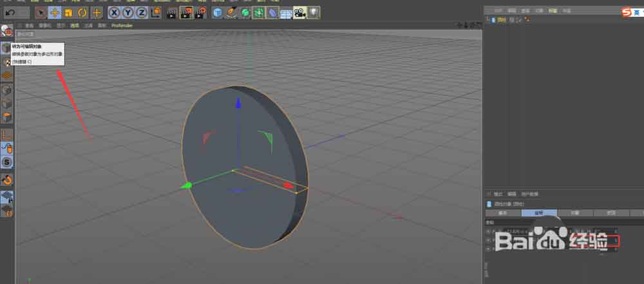Image resolution: width=644 pixels, height=284 pixels.
Task: Toggle the 圆柱 object green enable check
Action: (x=519, y=19)
